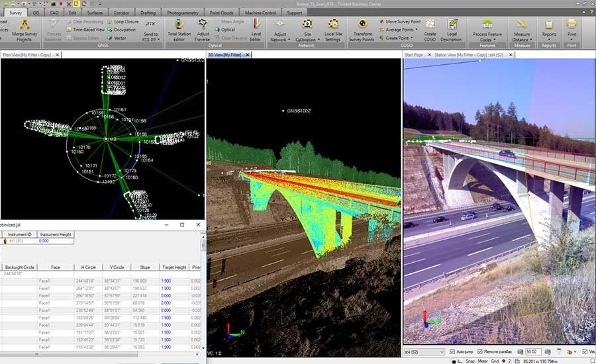Open the Total Station Editor tool
This screenshot has width=596, height=364.
point(179,30)
